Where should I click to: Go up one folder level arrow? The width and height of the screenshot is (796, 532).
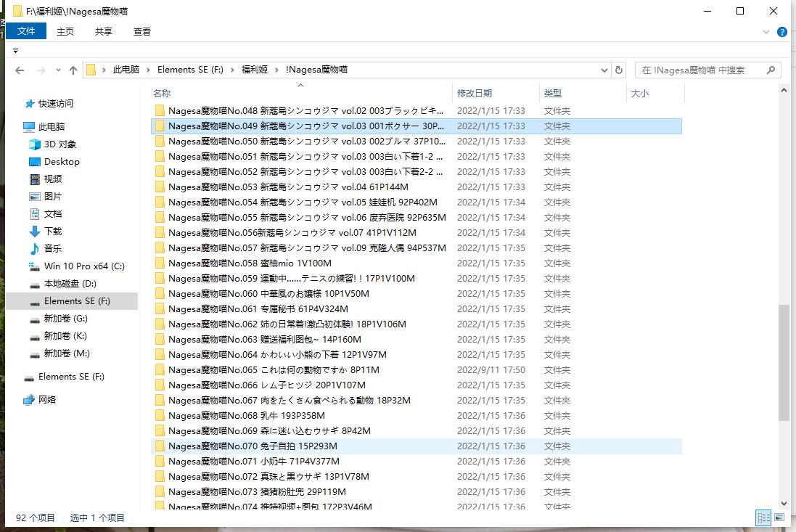(x=73, y=70)
